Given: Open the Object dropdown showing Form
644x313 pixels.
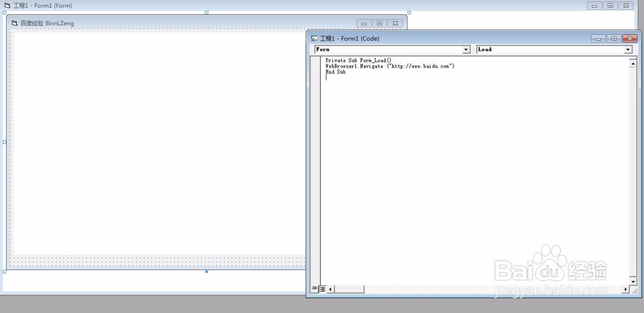Looking at the screenshot, I should [x=392, y=50].
